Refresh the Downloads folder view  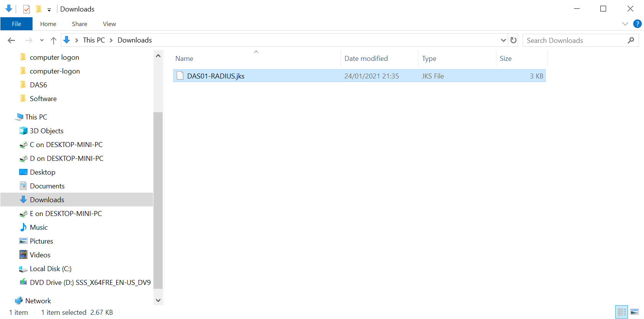(x=514, y=40)
